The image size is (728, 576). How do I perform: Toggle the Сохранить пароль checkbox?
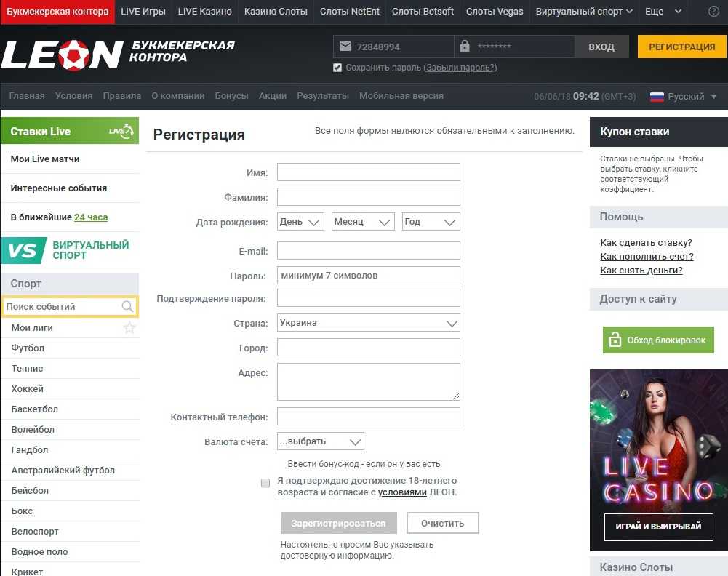[x=337, y=68]
